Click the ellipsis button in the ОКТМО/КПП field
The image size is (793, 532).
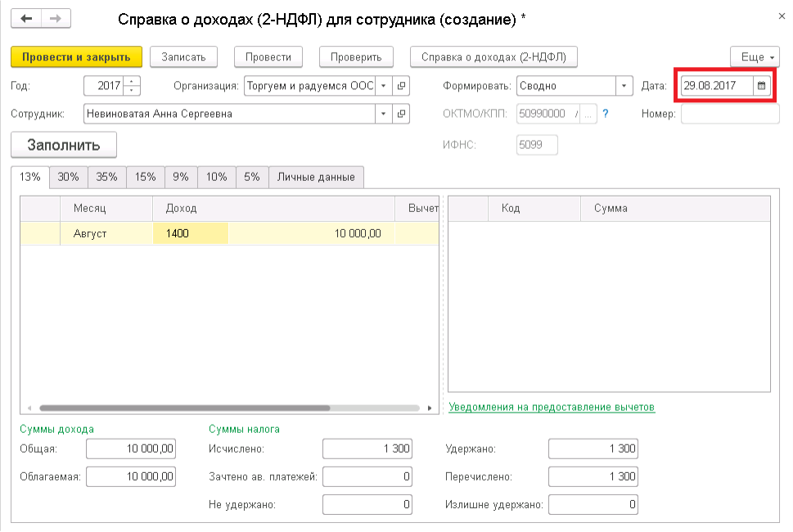click(x=588, y=114)
